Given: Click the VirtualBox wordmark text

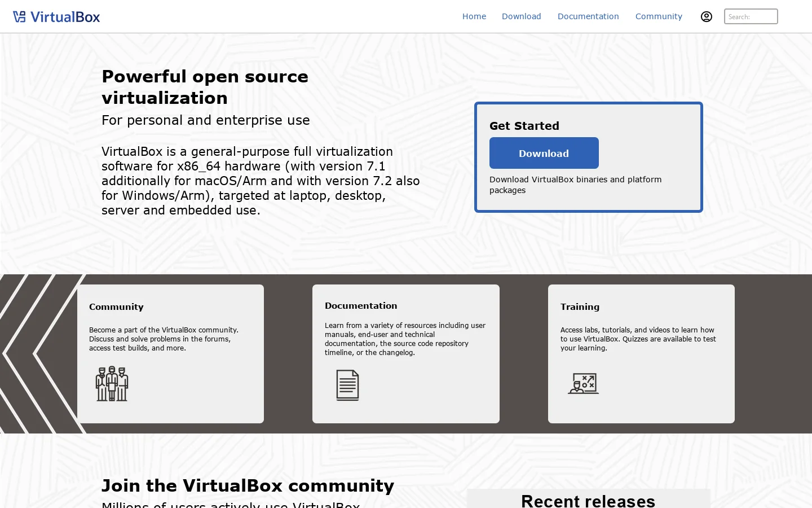Looking at the screenshot, I should [x=65, y=17].
